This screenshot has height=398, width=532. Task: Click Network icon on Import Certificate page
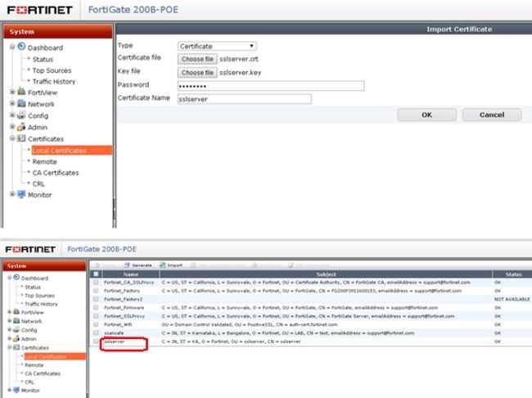tap(21, 103)
